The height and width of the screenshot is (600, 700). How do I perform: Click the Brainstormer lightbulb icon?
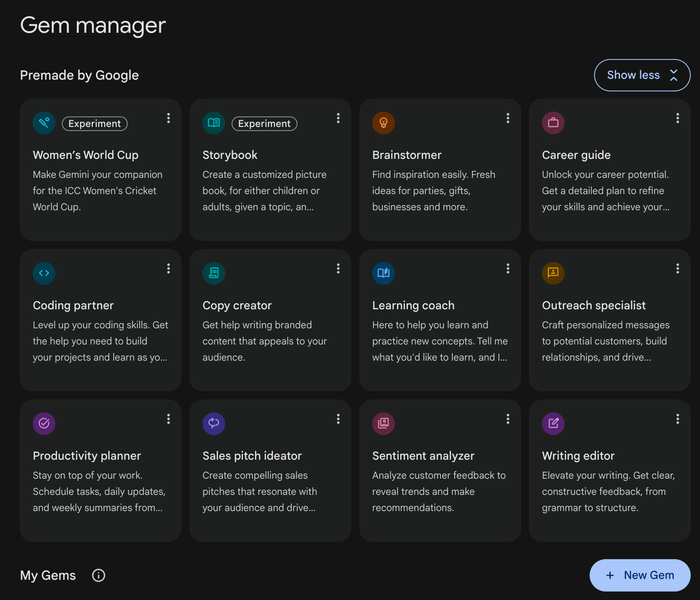[384, 123]
